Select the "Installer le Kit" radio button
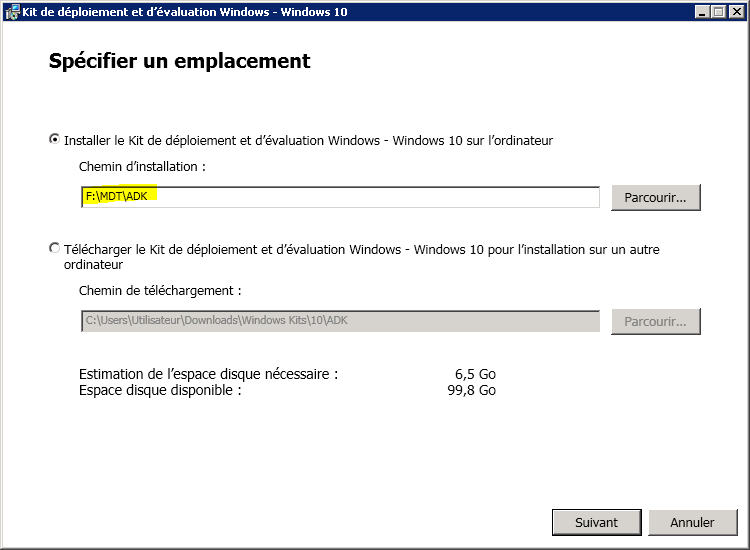Image resolution: width=750 pixels, height=550 pixels. (x=54, y=140)
